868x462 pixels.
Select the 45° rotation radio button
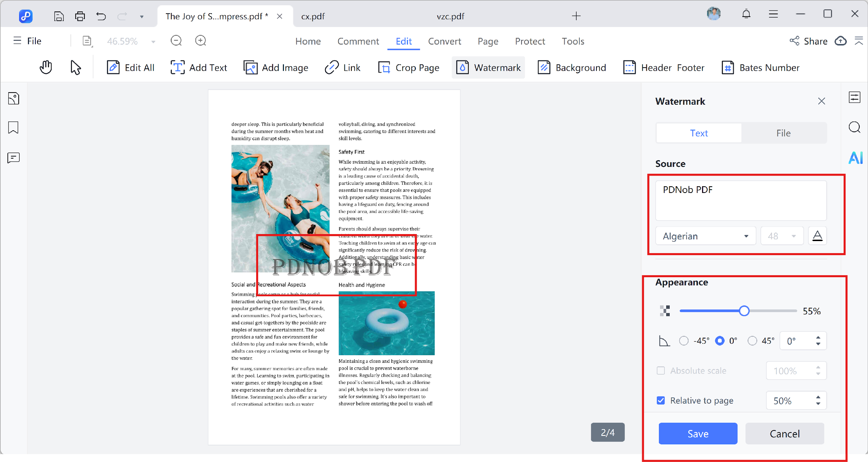752,341
